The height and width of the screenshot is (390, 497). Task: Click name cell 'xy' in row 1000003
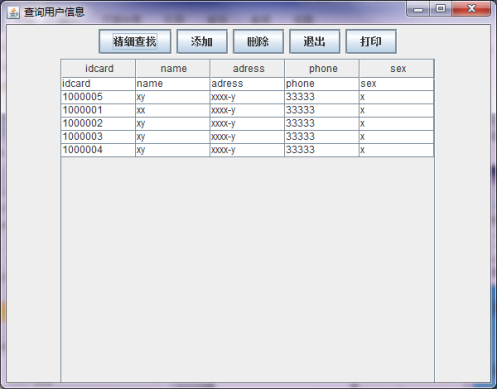173,137
